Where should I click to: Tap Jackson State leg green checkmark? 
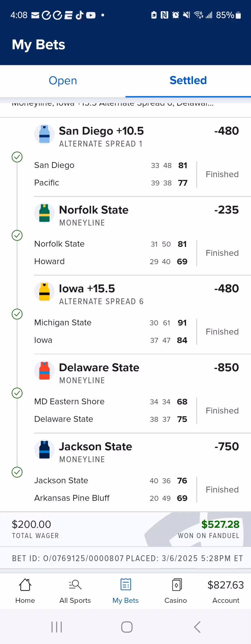coord(17,472)
